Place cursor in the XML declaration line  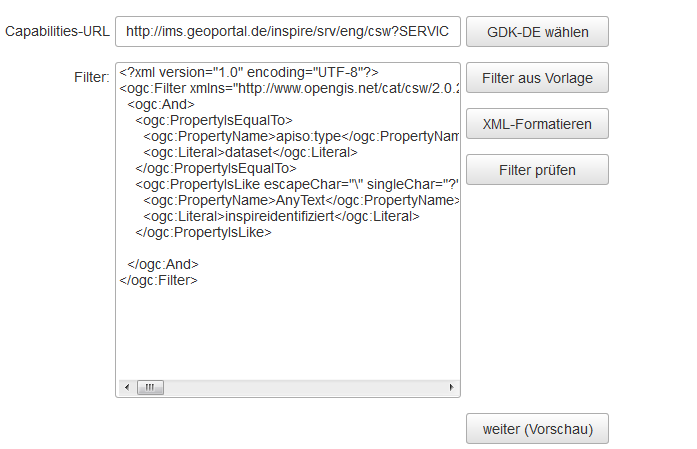tap(248, 73)
